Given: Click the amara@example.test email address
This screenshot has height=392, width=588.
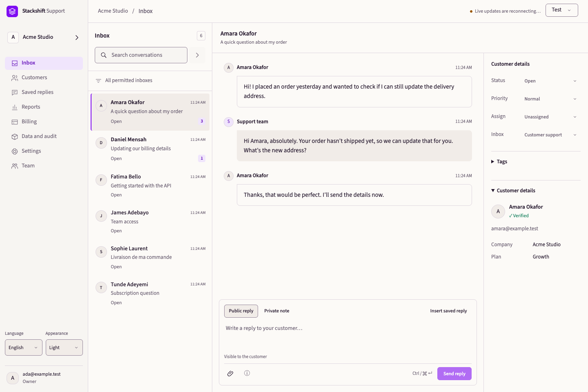Looking at the screenshot, I should tap(514, 229).
